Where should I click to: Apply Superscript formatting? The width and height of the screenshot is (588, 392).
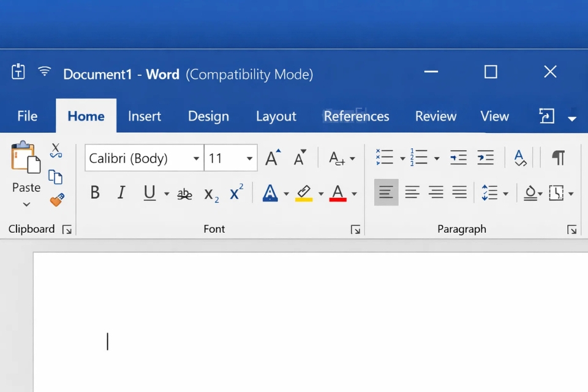[236, 193]
